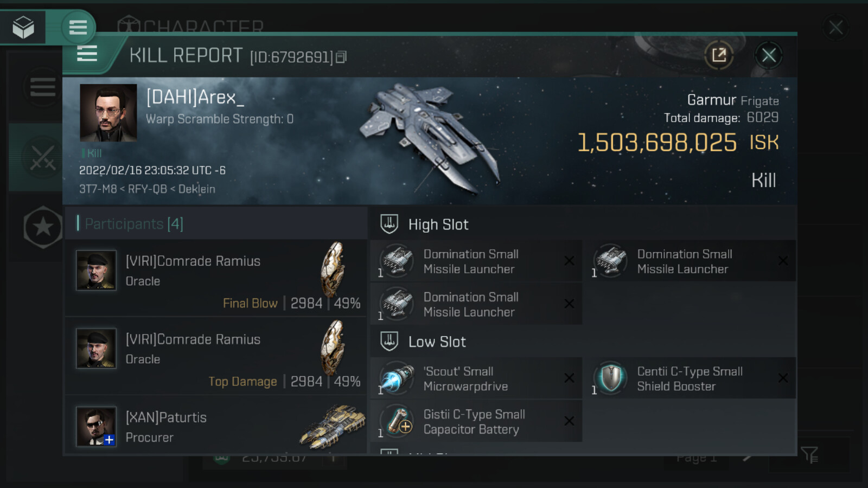Screen dimensions: 868x488
Task: Copy the kill report ID icon
Action: (x=341, y=57)
